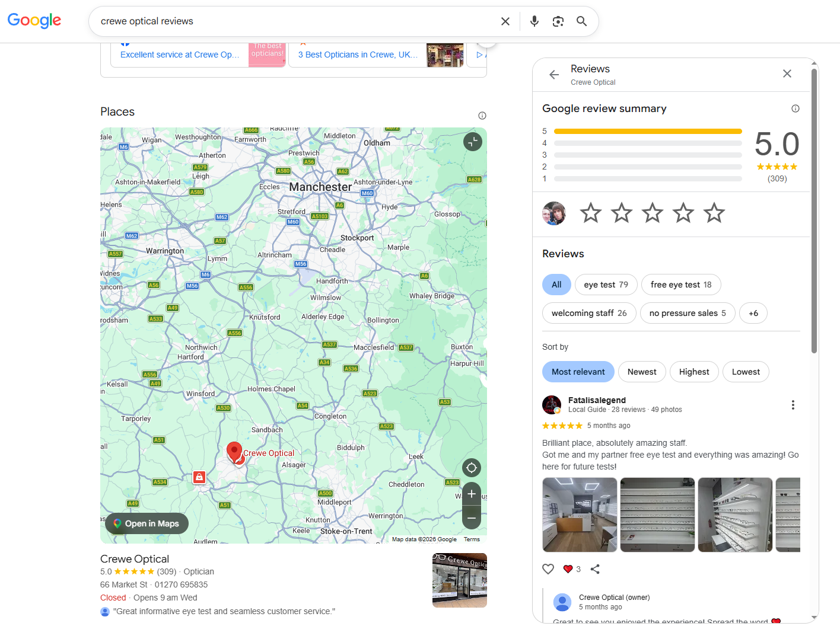Open first review photo of shop interior
The width and height of the screenshot is (840, 626).
(580, 515)
